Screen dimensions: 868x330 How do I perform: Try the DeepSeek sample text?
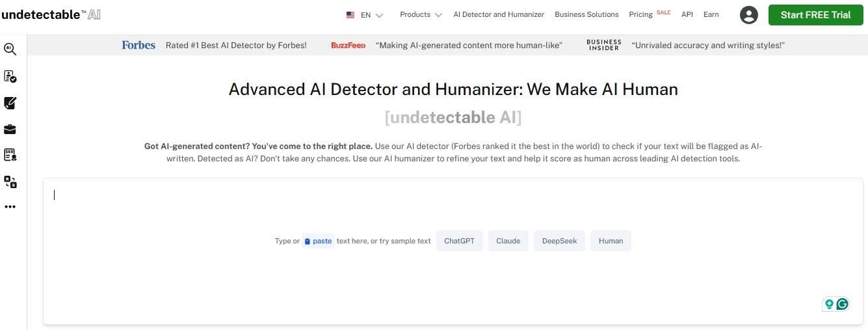559,241
